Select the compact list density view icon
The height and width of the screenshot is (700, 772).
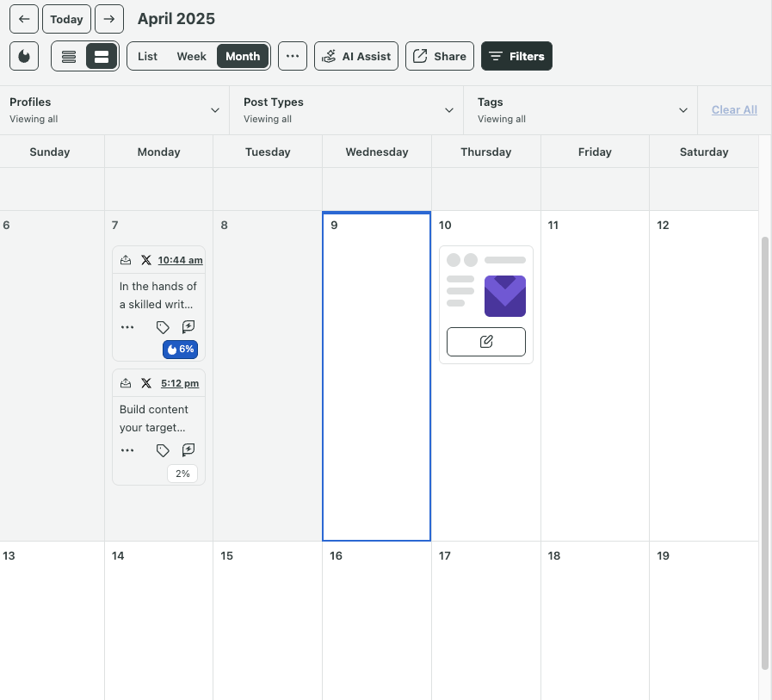click(x=68, y=56)
